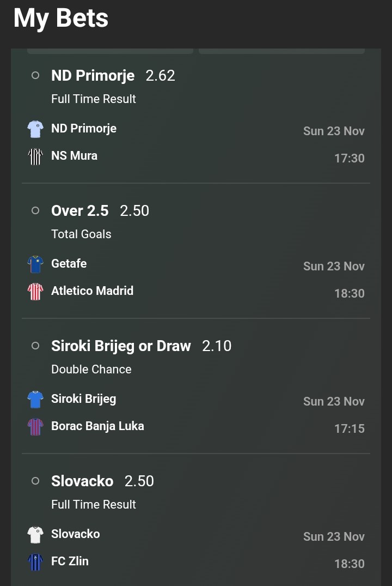This screenshot has height=586, width=392.
Task: Select the Slovacko 2.50 bet circle
Action: point(35,481)
